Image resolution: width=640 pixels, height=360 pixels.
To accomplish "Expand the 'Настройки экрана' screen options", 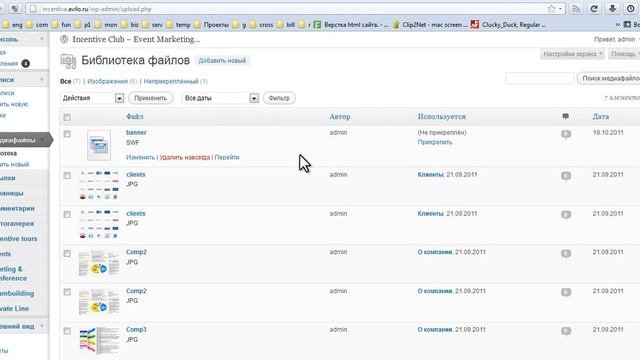I will [573, 54].
